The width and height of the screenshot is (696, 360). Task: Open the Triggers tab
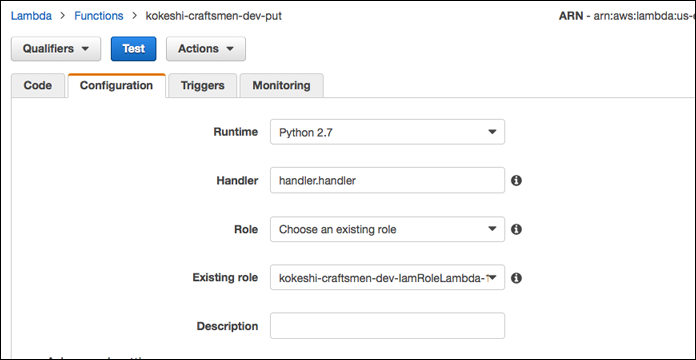coord(202,85)
